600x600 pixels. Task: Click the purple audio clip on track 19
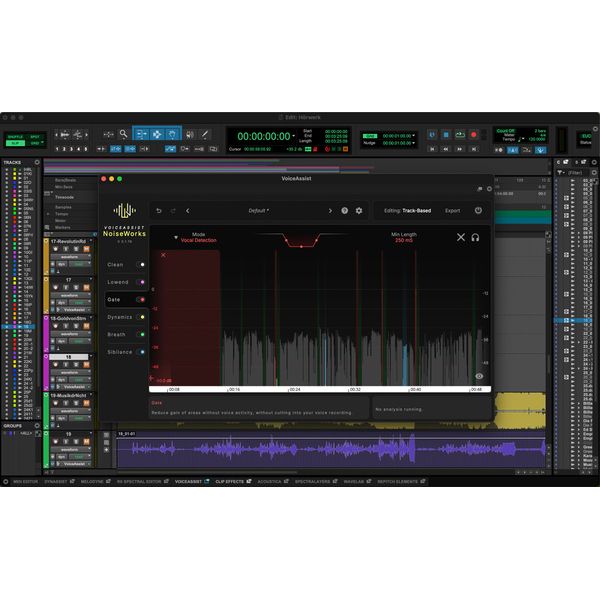pos(331,450)
